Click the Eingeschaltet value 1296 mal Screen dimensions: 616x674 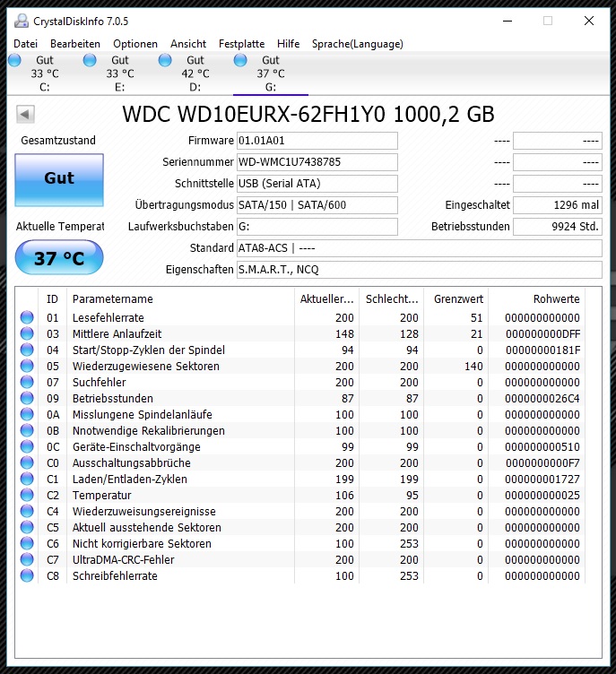click(558, 205)
